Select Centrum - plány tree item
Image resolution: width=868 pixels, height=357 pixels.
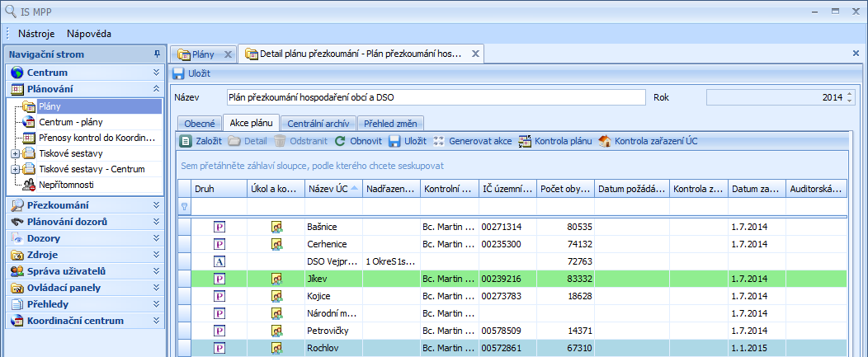(71, 122)
